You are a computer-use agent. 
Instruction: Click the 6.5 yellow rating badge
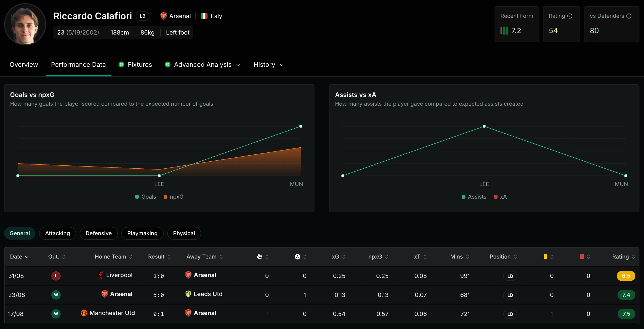tap(626, 276)
